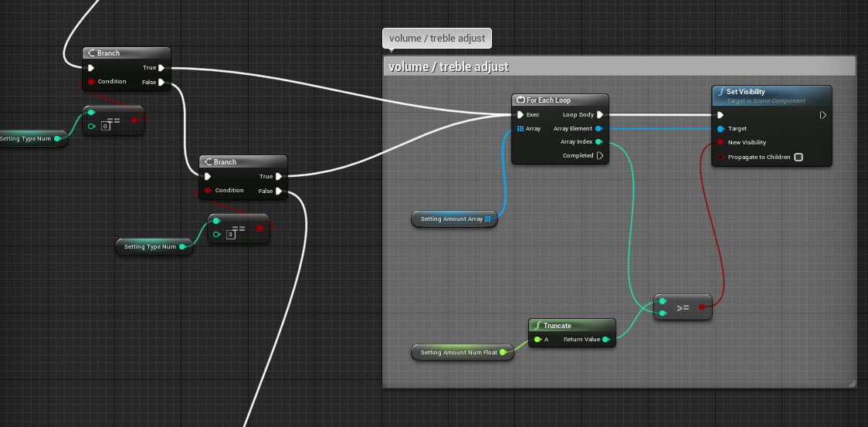Click False pin on Branch wired to == 0
868x427 pixels.
click(x=161, y=83)
